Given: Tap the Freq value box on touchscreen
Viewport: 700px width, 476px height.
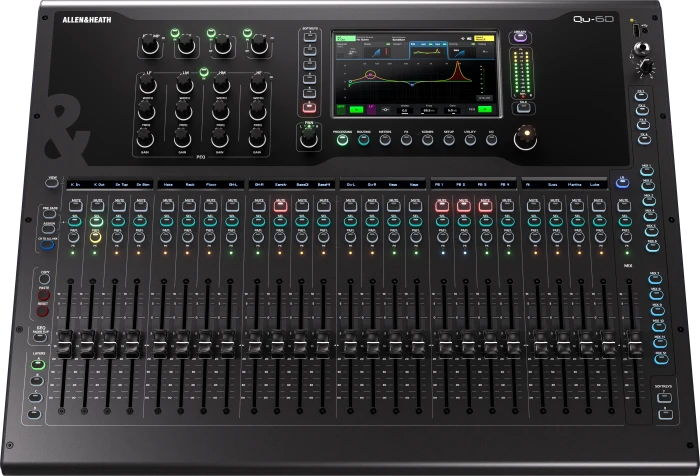Looking at the screenshot, I should [x=428, y=110].
